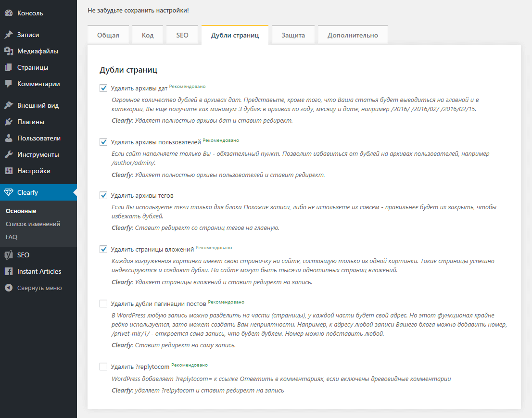The image size is (532, 418).
Task: Open the Дополнительно tab
Action: pos(353,35)
